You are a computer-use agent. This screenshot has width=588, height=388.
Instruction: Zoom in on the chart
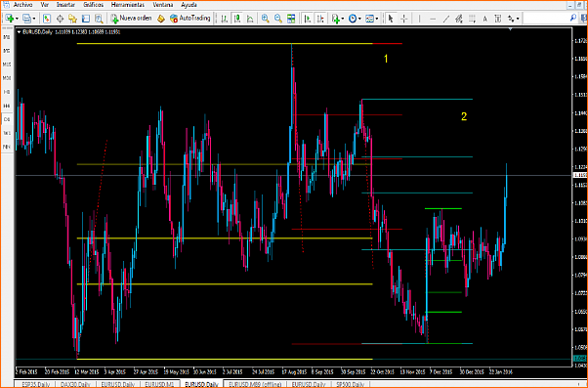click(x=265, y=19)
